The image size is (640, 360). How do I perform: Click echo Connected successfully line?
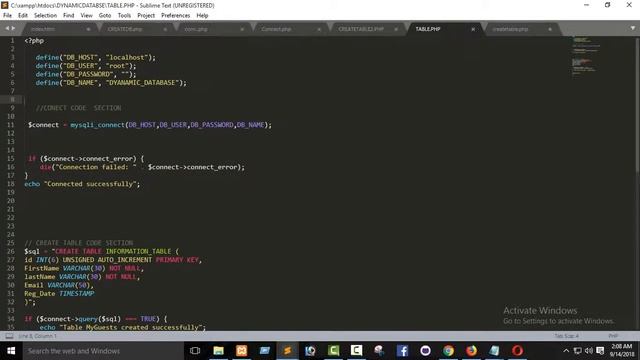[82, 184]
